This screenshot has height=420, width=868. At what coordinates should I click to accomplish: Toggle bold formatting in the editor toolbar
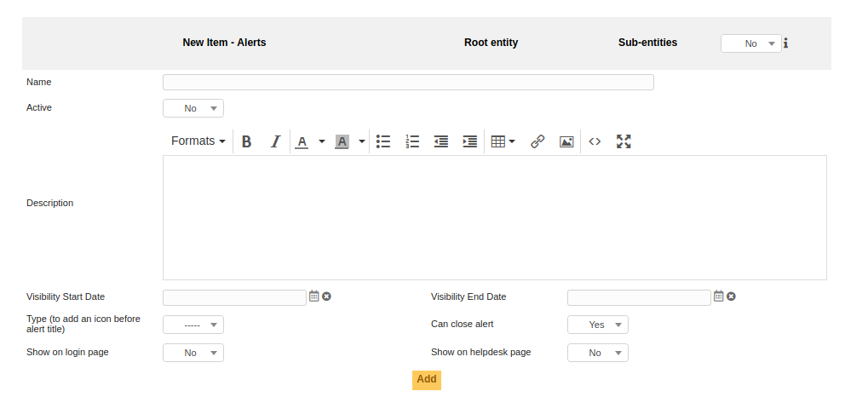(246, 141)
